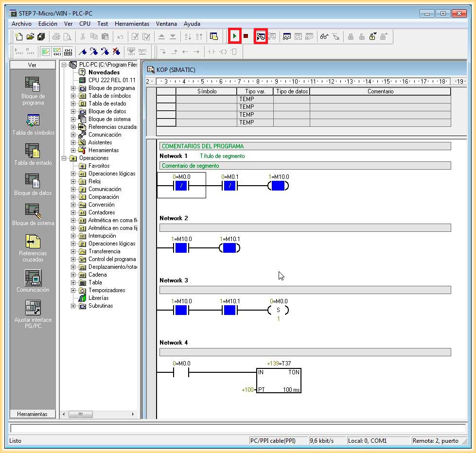This screenshot has height=453, width=476.
Task: Select the M0.0 normally-closed contact in Network 1
Action: (181, 186)
